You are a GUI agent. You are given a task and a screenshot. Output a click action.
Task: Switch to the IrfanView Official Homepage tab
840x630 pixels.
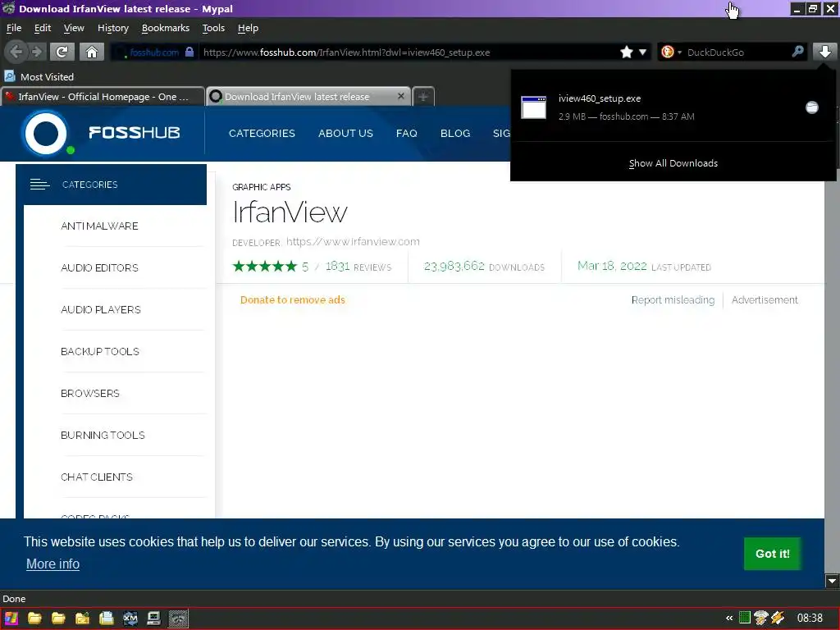pos(103,97)
